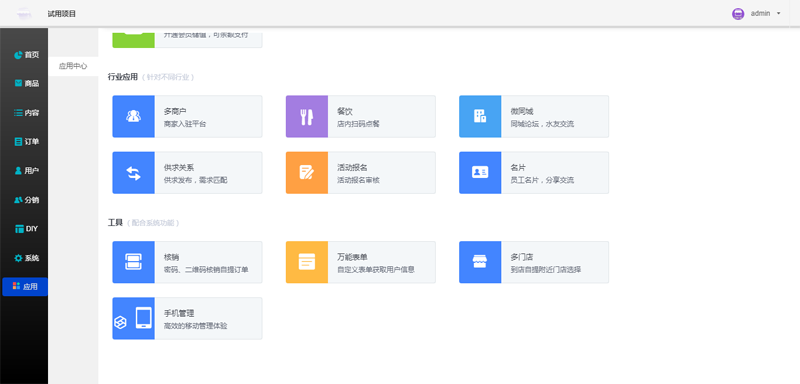Open the 核销 card title

171,257
